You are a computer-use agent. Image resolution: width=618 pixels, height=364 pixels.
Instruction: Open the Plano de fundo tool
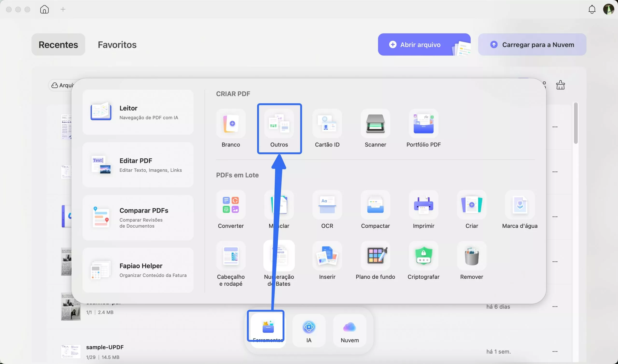click(375, 256)
